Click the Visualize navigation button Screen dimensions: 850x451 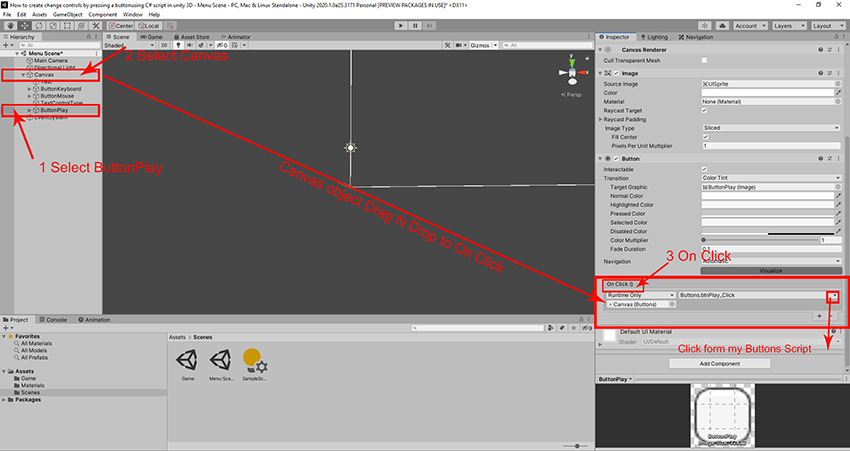click(x=771, y=270)
